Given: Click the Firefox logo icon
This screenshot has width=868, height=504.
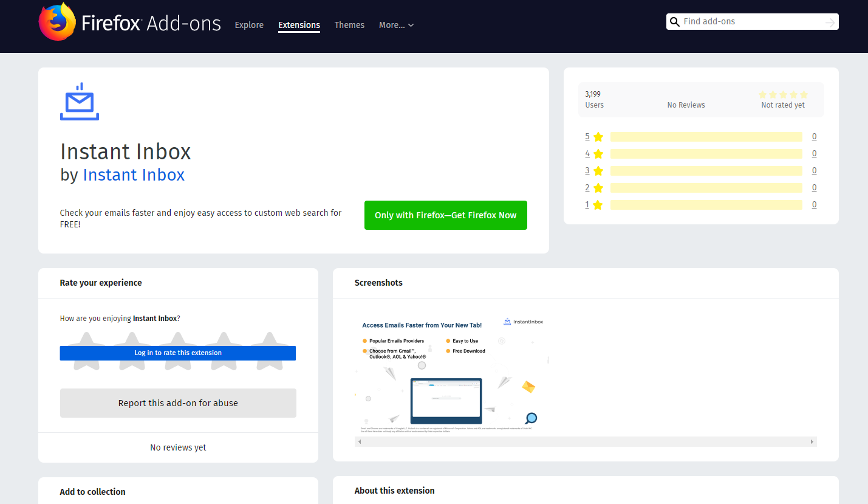Looking at the screenshot, I should click(57, 22).
